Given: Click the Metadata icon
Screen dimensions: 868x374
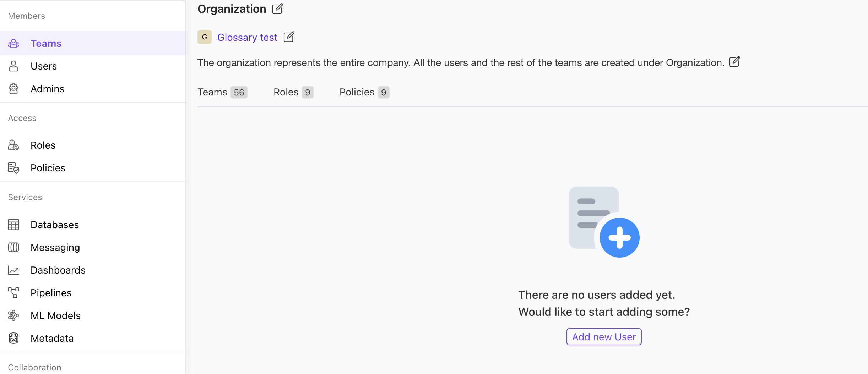Looking at the screenshot, I should [13, 338].
